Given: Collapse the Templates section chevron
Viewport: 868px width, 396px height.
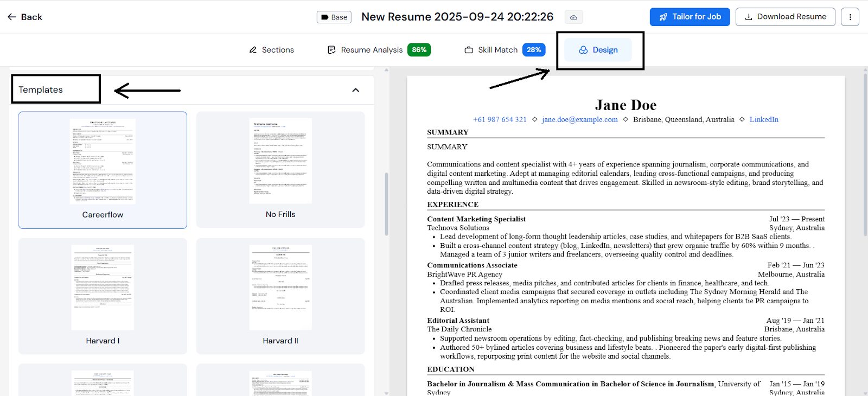Looking at the screenshot, I should [x=356, y=90].
